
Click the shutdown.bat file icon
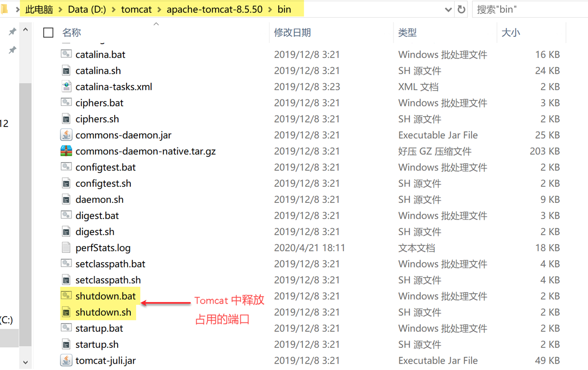66,296
